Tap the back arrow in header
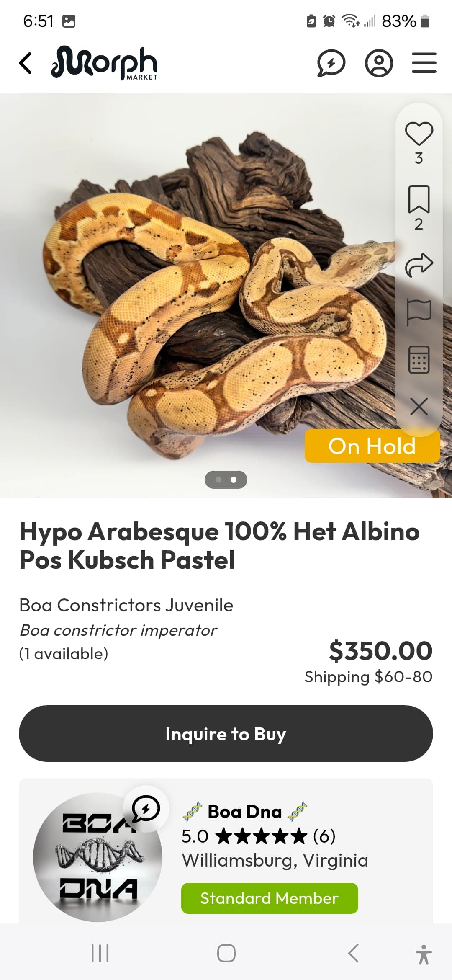The image size is (452, 980). pyautogui.click(x=26, y=63)
